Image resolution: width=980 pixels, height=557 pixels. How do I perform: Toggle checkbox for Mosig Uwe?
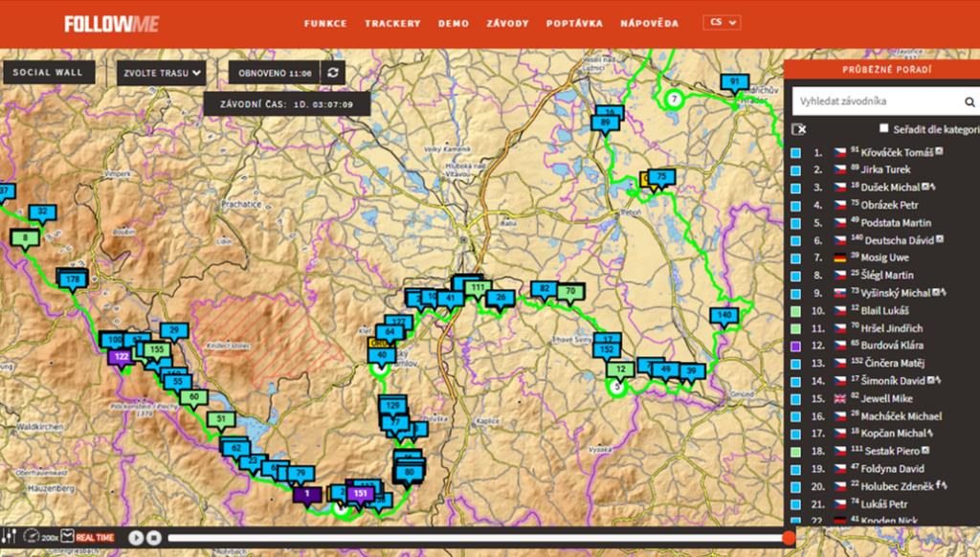coord(795,258)
